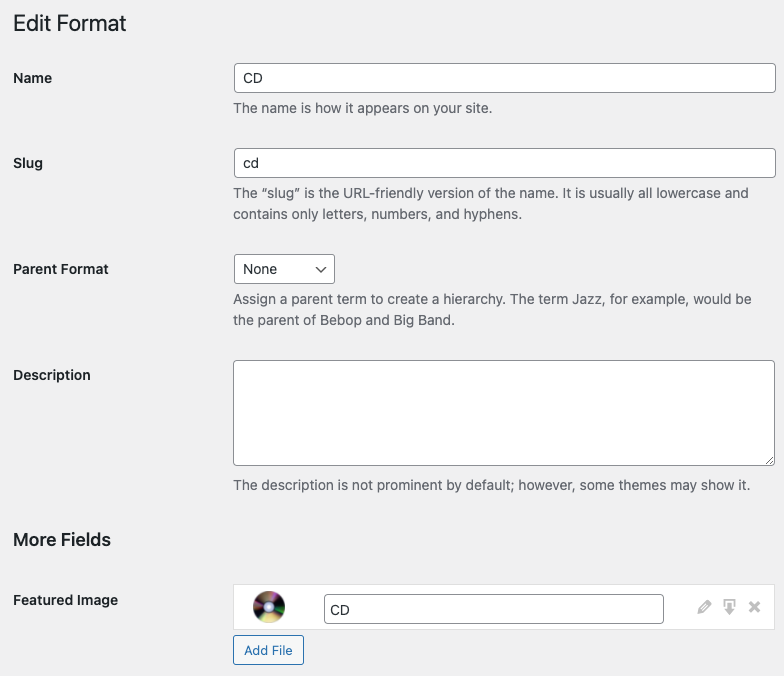Click the Slug field label
The image size is (784, 676).
coord(28,163)
